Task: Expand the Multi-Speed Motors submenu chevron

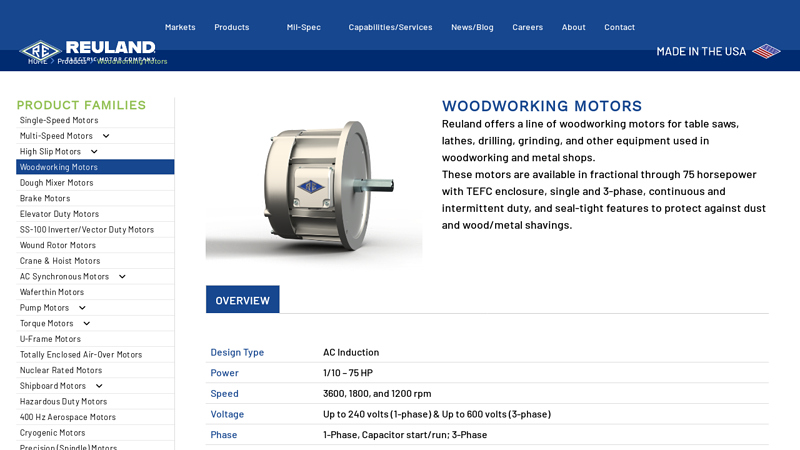Action: click(x=106, y=136)
